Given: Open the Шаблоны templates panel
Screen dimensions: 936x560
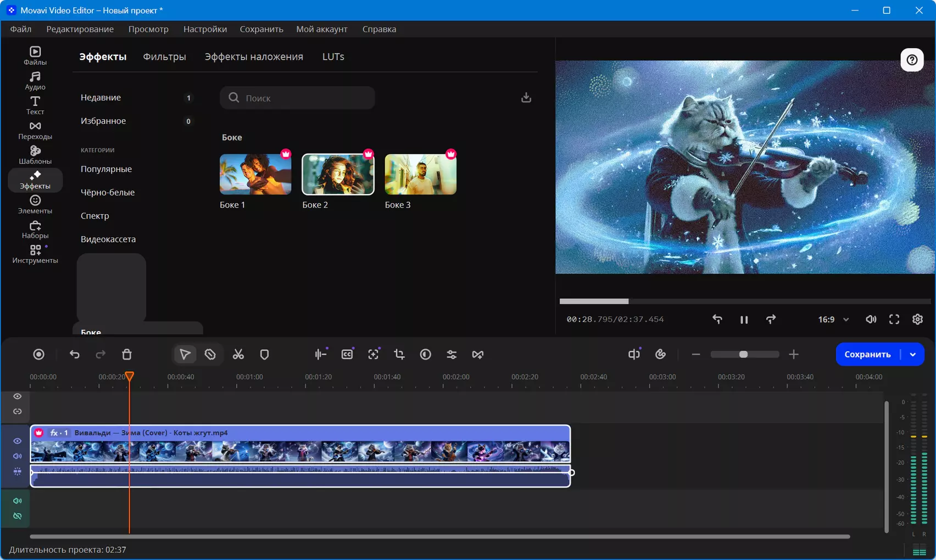Looking at the screenshot, I should (x=35, y=155).
